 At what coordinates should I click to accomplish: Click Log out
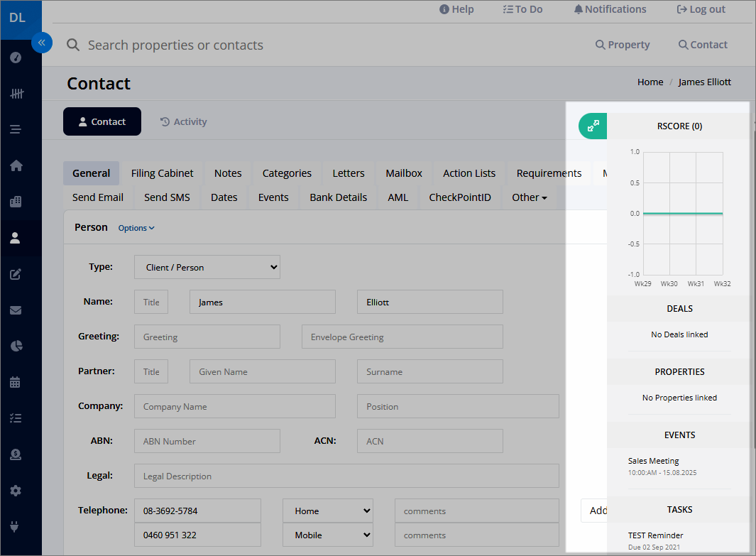[x=701, y=9]
